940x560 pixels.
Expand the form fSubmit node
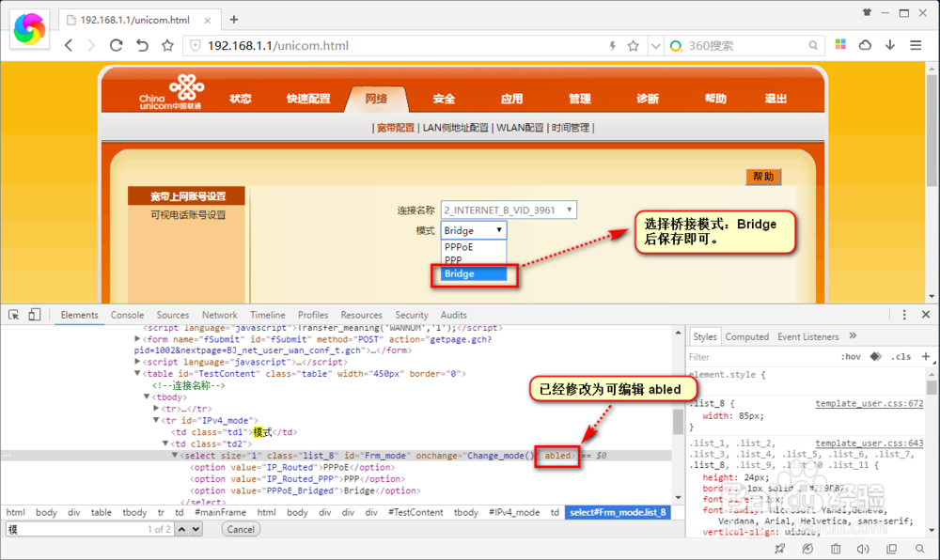point(137,339)
